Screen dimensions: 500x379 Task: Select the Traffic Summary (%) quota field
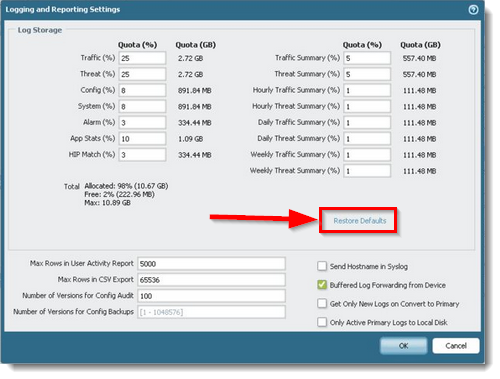(367, 58)
